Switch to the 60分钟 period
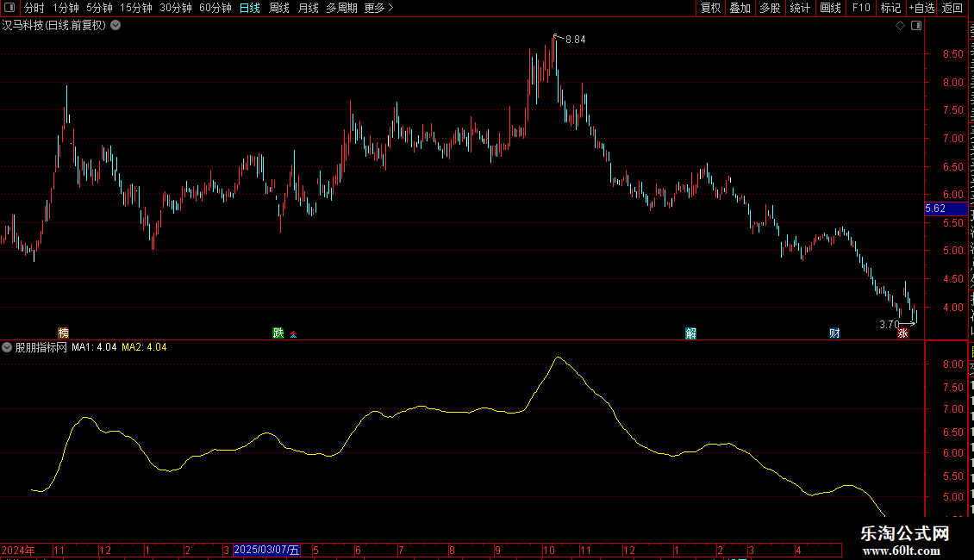This screenshot has height=560, width=974. point(215,8)
